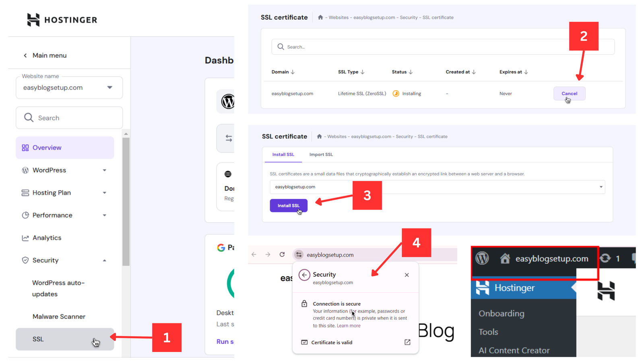Reload the page in the browser
644x362 pixels.
[x=282, y=255]
